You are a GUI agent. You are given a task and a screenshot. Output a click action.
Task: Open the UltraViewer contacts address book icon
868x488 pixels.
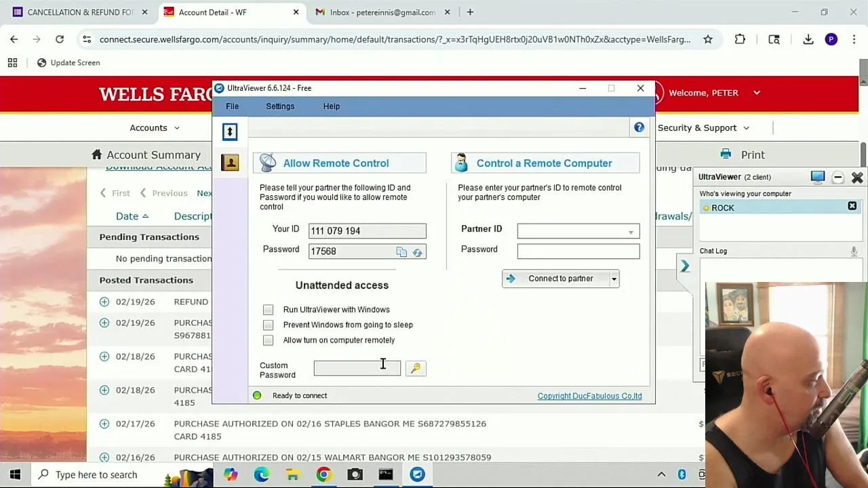(230, 163)
